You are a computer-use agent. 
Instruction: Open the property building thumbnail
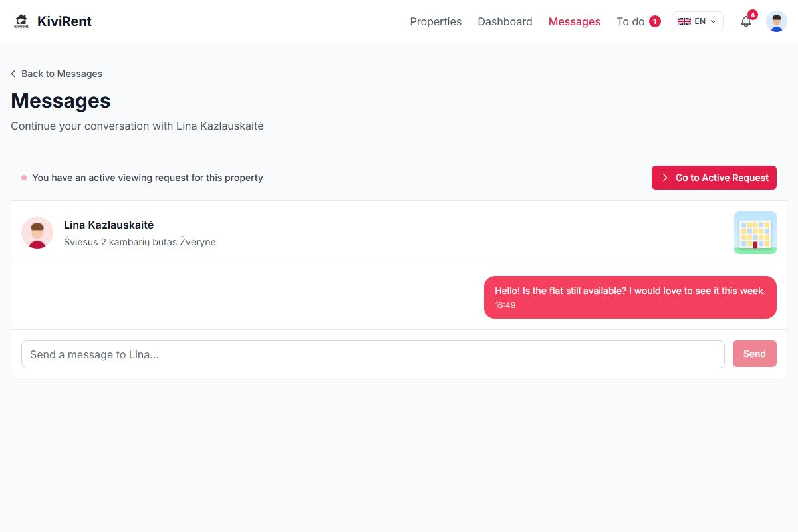[x=755, y=233]
